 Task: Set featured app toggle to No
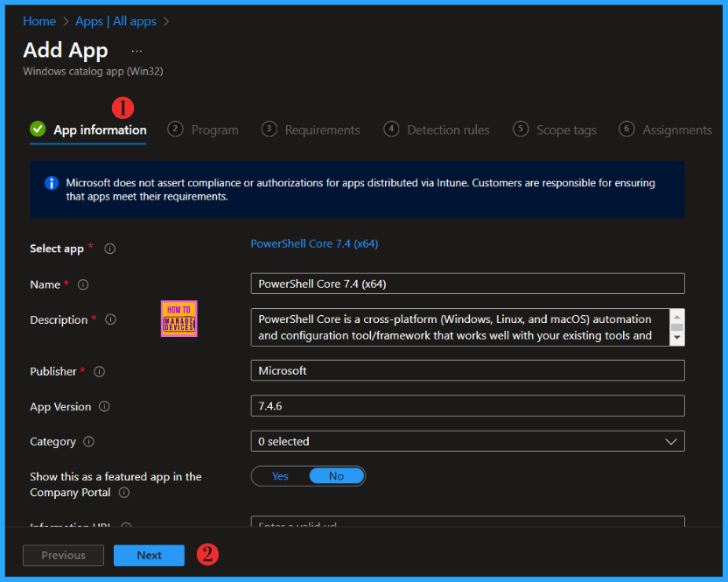click(x=337, y=476)
